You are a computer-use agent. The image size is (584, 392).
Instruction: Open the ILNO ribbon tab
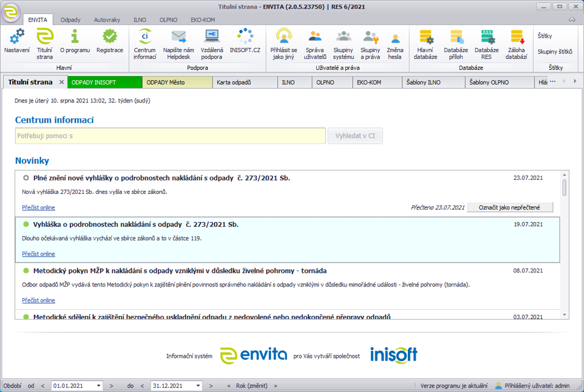click(140, 20)
